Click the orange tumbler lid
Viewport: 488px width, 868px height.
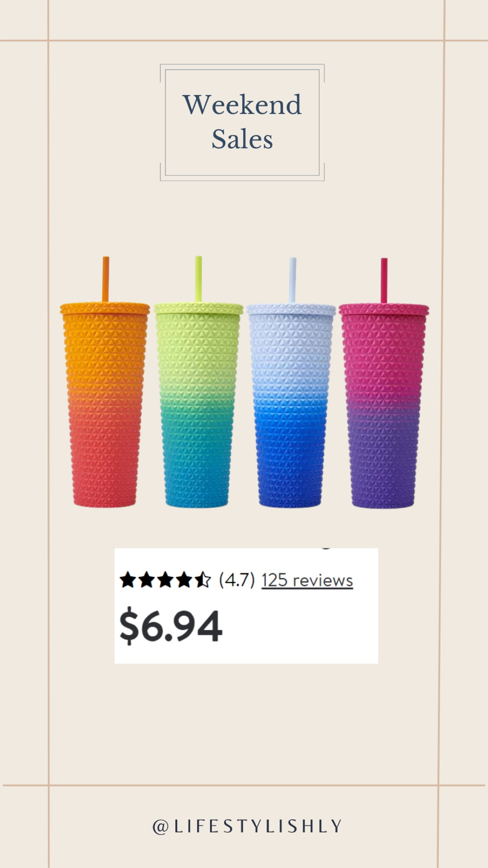pos(105,308)
